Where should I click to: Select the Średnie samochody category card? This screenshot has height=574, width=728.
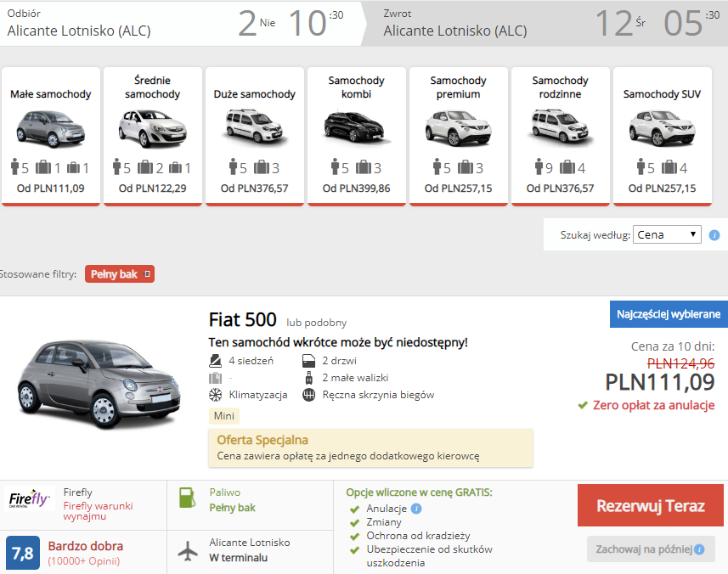pos(153,136)
